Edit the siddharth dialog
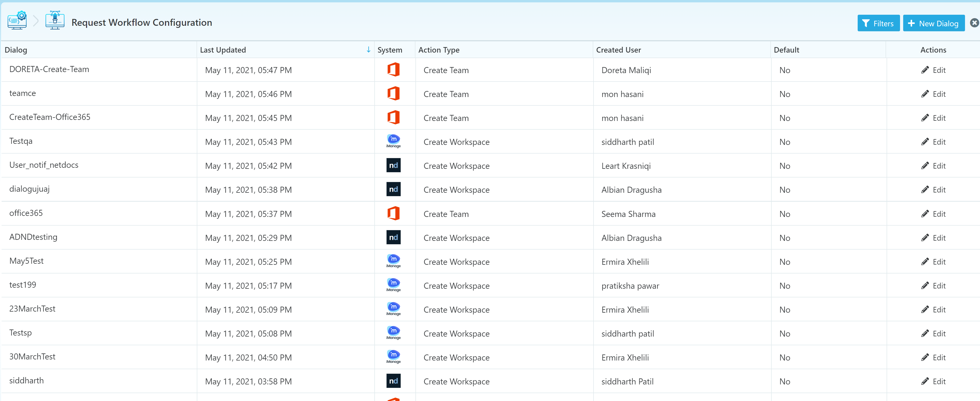The image size is (980, 401). [933, 382]
